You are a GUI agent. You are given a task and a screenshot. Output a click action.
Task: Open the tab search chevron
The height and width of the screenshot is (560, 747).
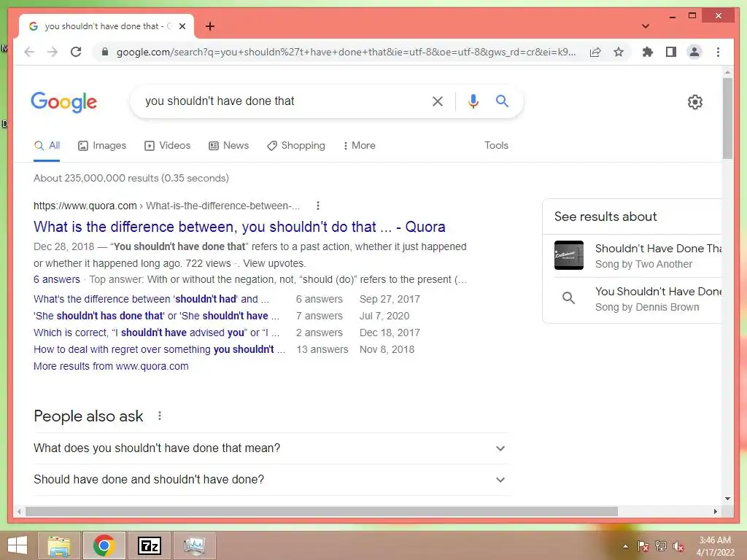pos(646,26)
